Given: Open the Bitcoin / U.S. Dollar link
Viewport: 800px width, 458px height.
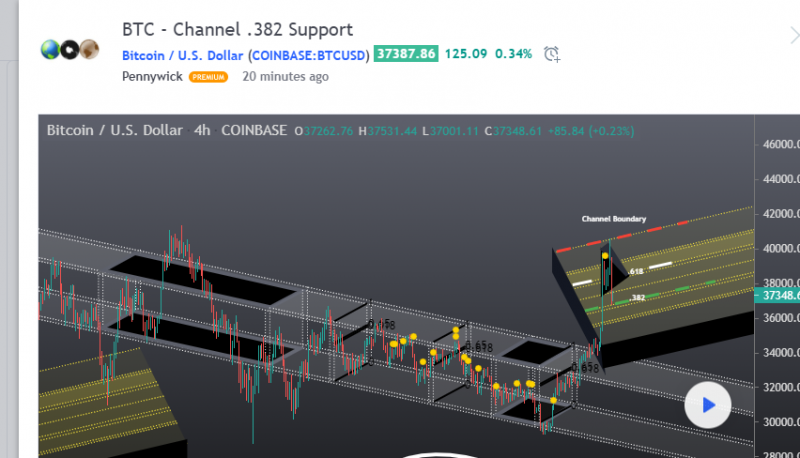Looking at the screenshot, I should coord(182,54).
